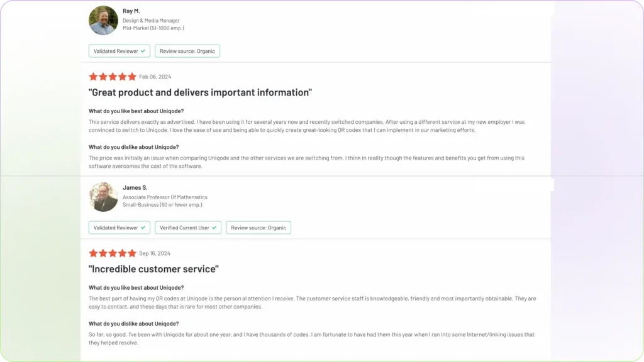Click the reviewer name Ray M.

(x=131, y=11)
